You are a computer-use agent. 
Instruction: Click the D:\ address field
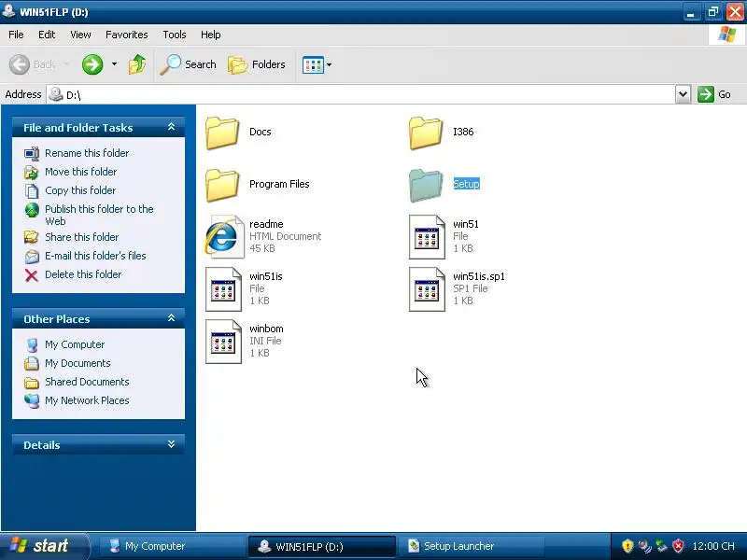click(x=360, y=95)
